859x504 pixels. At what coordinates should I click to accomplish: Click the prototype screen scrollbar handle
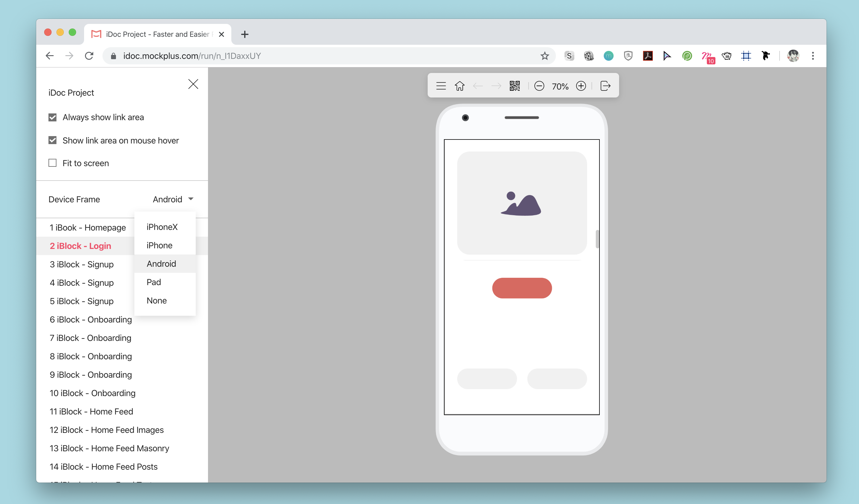click(597, 239)
